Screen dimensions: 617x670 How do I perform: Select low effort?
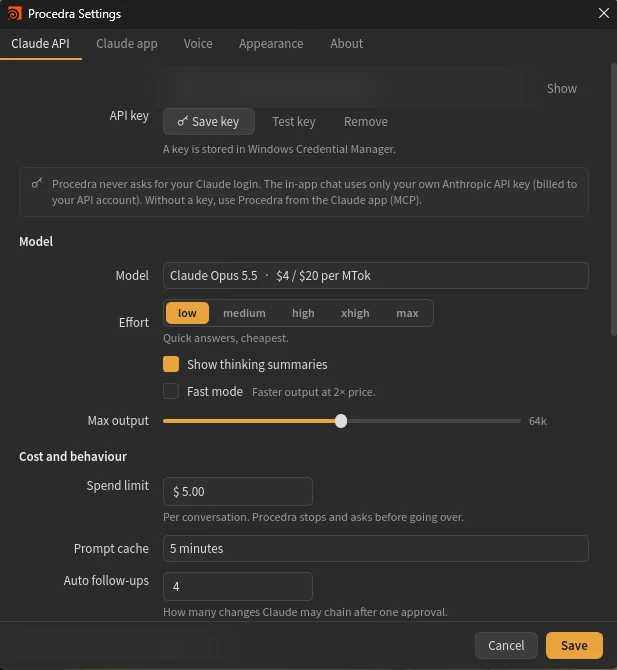click(187, 313)
